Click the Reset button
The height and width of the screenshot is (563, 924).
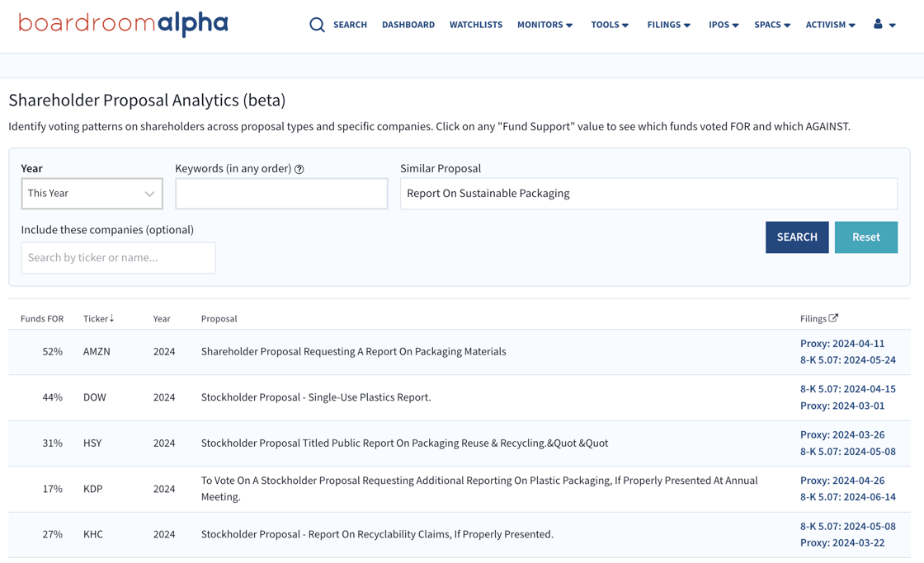[866, 237]
